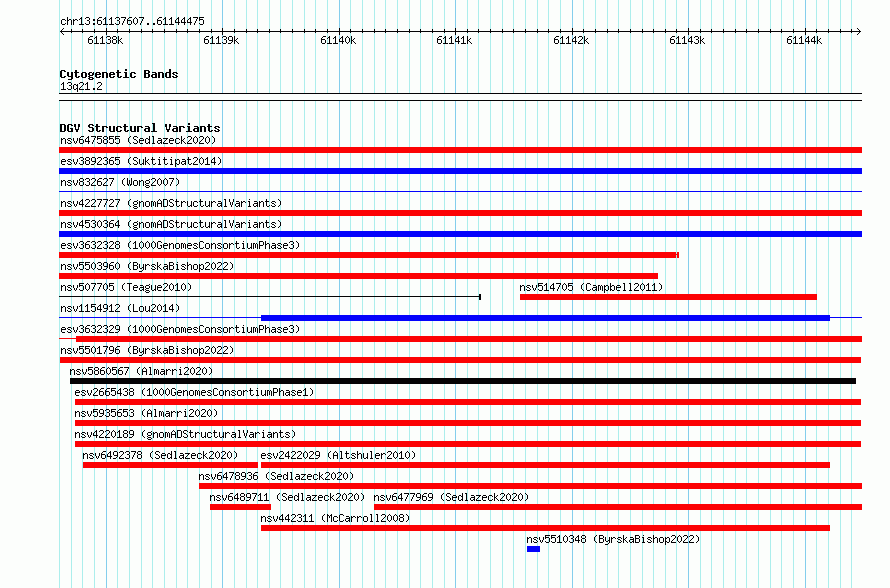This screenshot has width=890, height=588.
Task: Click the red bar of nsv5503960
Action: (359, 276)
